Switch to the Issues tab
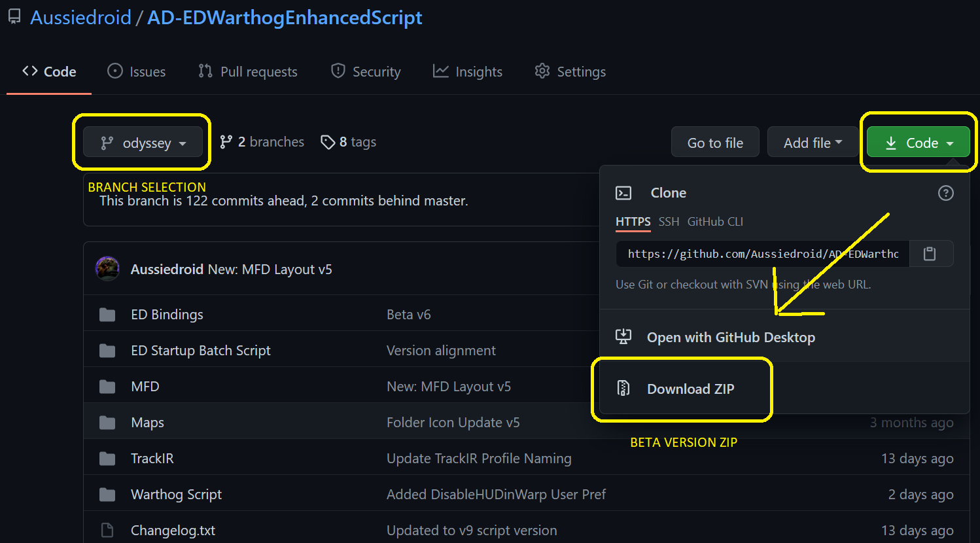This screenshot has width=980, height=543. click(x=137, y=71)
